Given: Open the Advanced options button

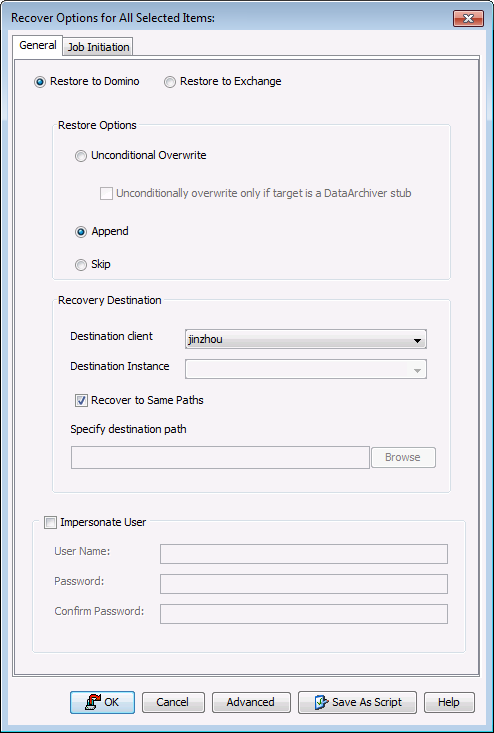Looking at the screenshot, I should click(x=251, y=702).
